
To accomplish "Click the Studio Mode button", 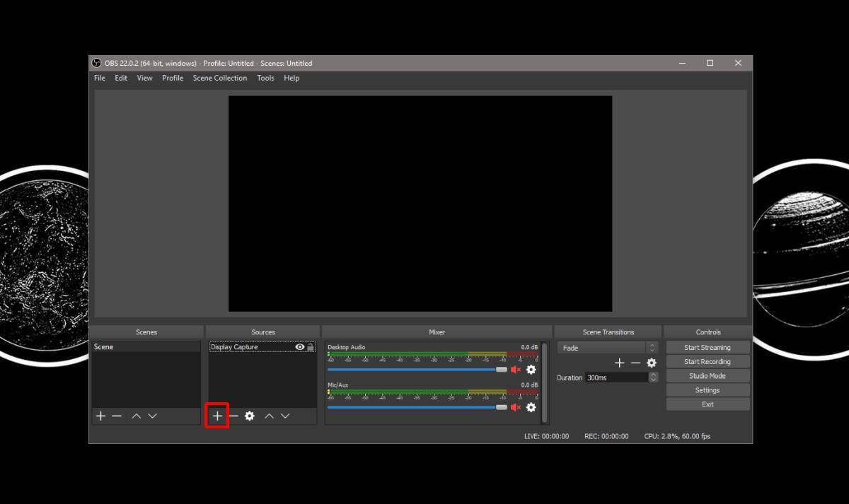I will click(707, 376).
